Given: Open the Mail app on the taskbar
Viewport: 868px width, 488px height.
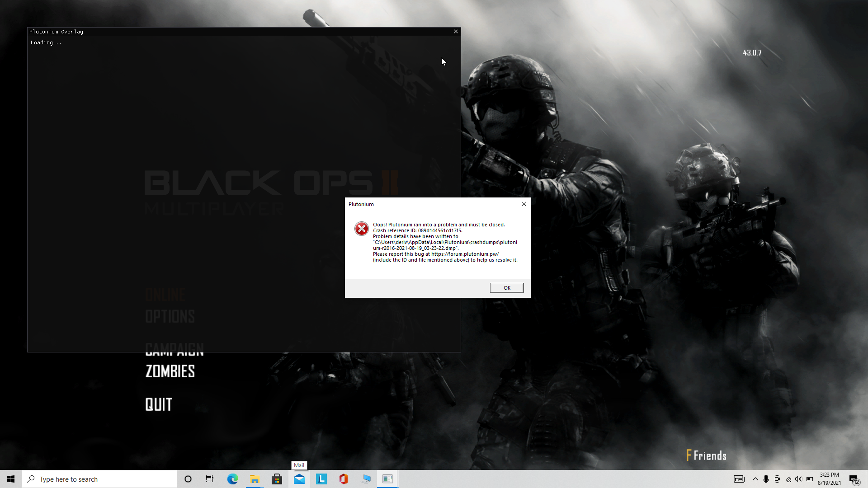Looking at the screenshot, I should pos(299,479).
